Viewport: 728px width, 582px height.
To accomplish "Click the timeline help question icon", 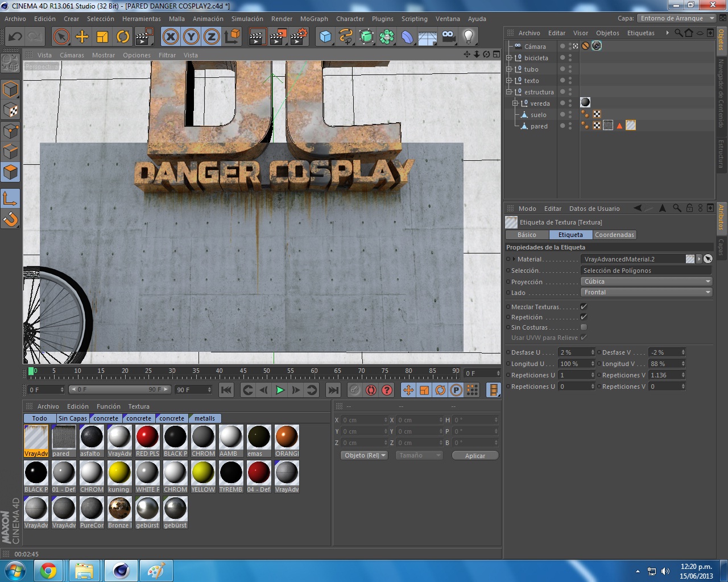I will [387, 390].
